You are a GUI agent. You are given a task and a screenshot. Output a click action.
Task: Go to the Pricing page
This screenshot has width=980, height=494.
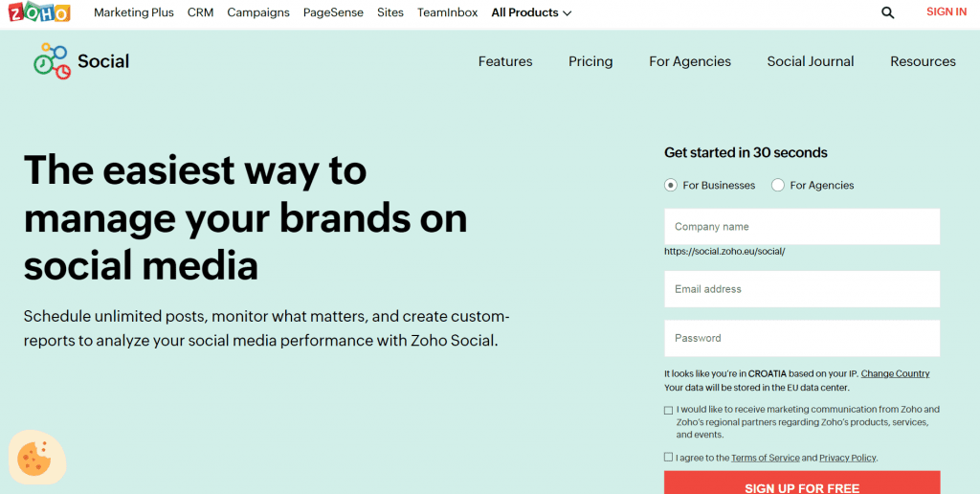590,61
